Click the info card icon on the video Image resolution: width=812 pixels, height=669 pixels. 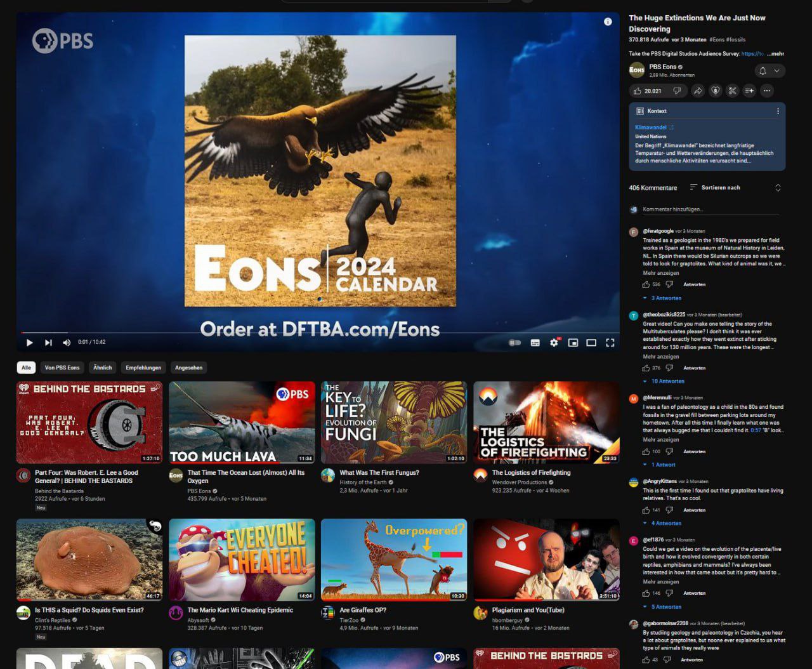click(x=608, y=22)
